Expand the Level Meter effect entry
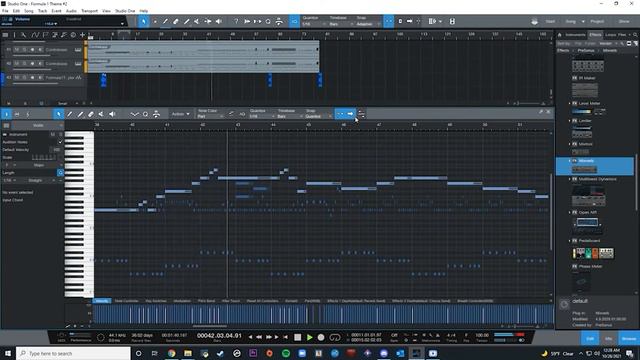The height and width of the screenshot is (360, 640). 569,104
